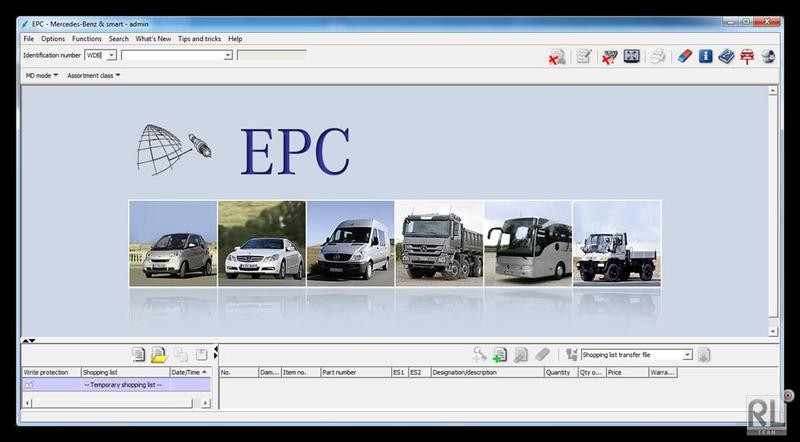Click shopping list horizontal scroll left arrow
The width and height of the screenshot is (800, 442).
[x=28, y=403]
